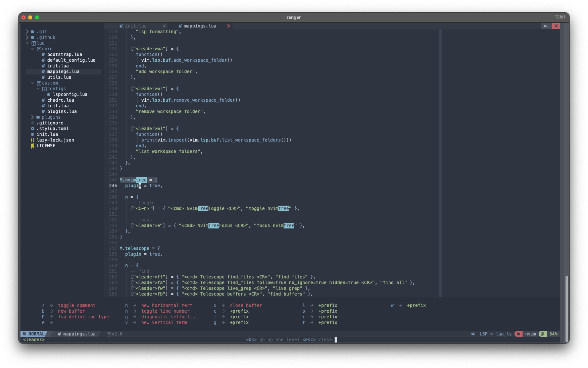Expand the .github folder in the sidebar

tap(27, 37)
